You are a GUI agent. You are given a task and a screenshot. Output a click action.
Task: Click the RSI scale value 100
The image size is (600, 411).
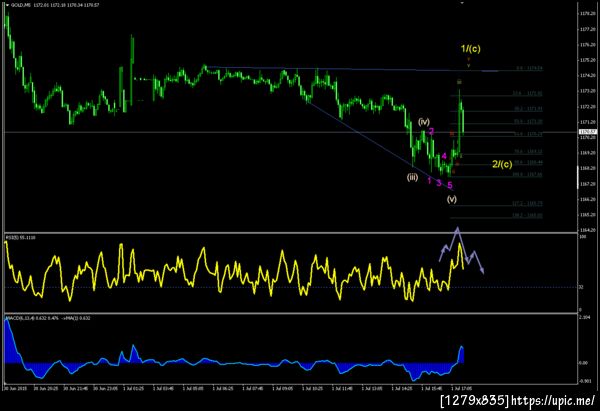[x=583, y=237]
